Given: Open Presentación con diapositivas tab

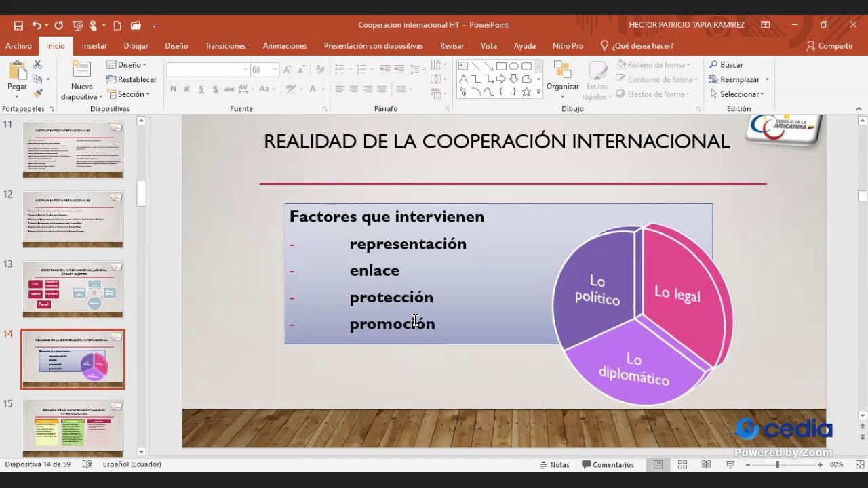Looking at the screenshot, I should tap(374, 46).
